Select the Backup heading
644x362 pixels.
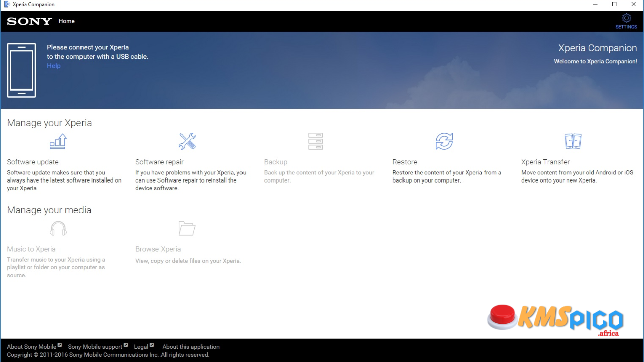tap(276, 162)
